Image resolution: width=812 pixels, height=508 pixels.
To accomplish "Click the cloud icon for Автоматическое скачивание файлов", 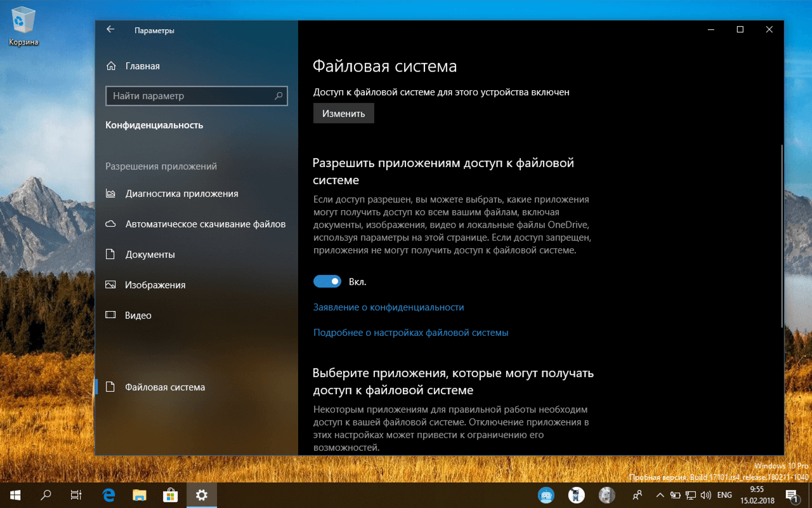I will tap(111, 224).
